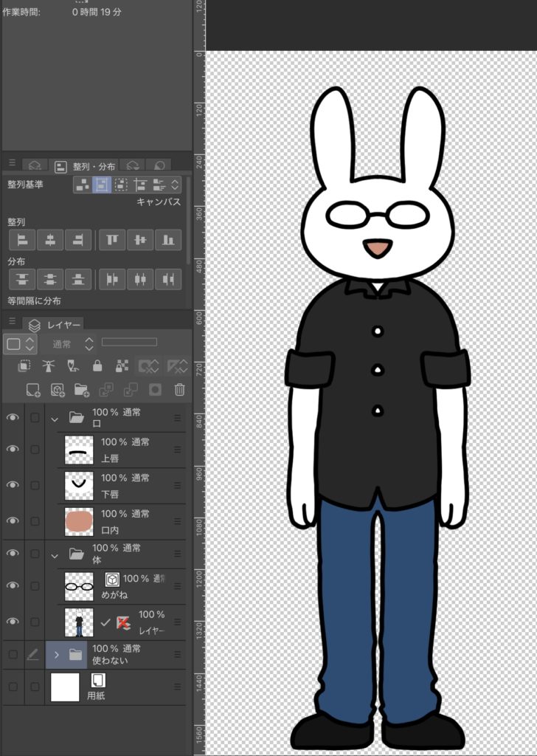
Task: Expand the 使わない layer folder
Action: [56, 654]
